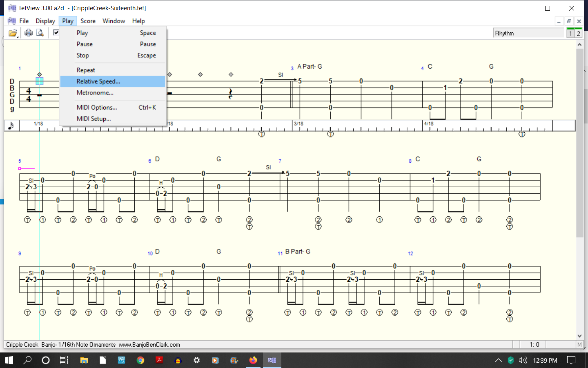Click 'A Part- G' label at measure 3
This screenshot has height=368, width=588.
point(310,66)
